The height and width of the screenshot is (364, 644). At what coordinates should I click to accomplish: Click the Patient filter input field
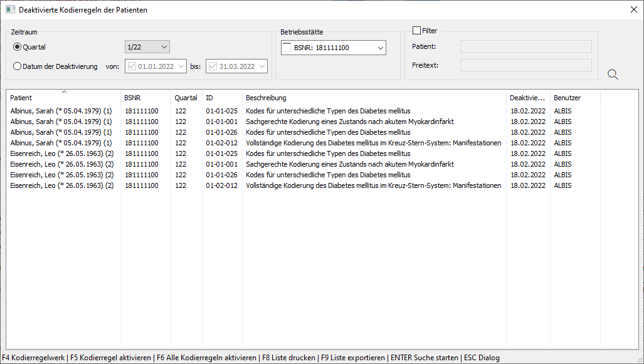tap(526, 46)
